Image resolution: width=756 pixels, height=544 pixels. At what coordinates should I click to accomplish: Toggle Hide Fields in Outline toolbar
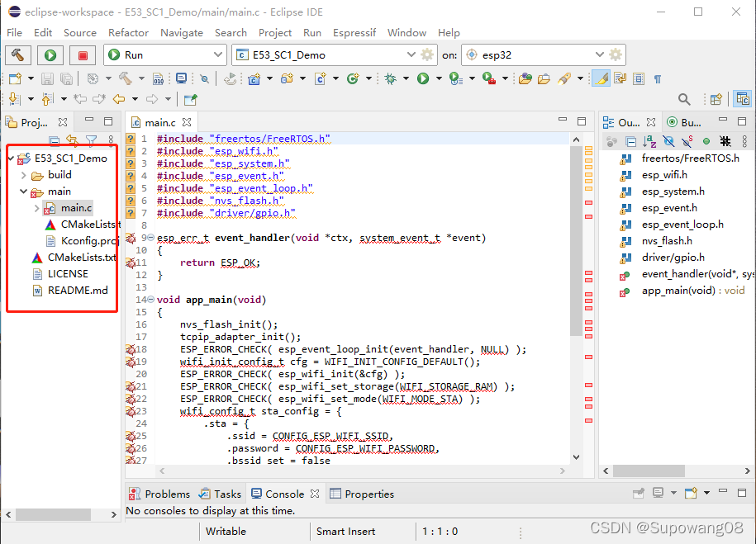[x=668, y=141]
